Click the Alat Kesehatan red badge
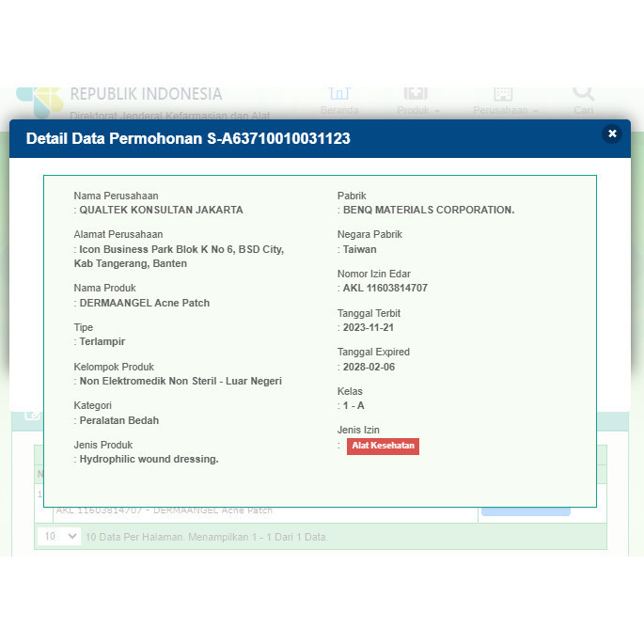Image resolution: width=644 pixels, height=644 pixels. coord(383,446)
